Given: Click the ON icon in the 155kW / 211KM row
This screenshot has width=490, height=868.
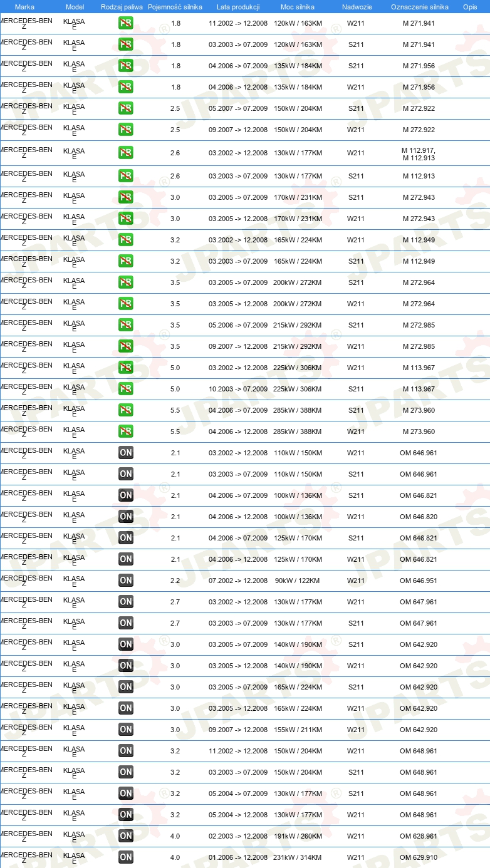Looking at the screenshot, I should 126,730.
